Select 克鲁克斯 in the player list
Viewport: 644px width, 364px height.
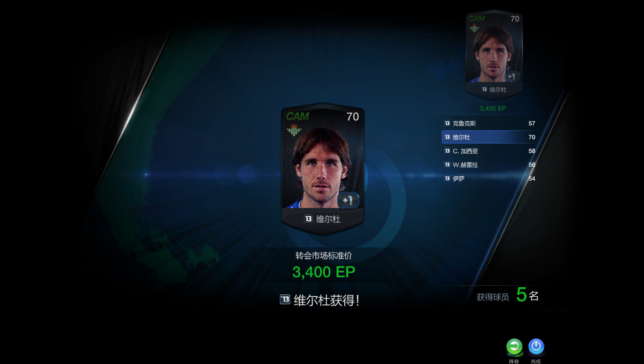coord(490,123)
